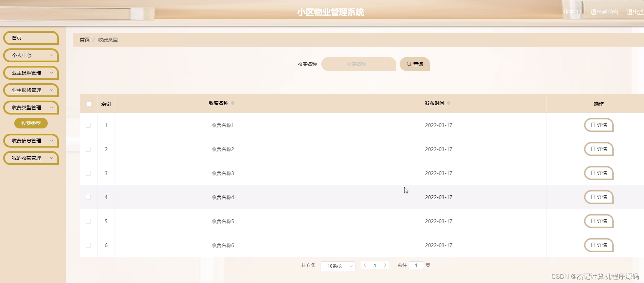644x283 pixels.
Task: Click 退出到前台 in the top bar
Action: 605,12
